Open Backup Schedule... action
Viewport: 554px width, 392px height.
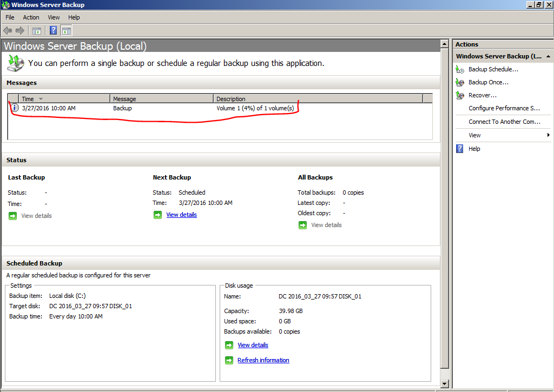tap(493, 69)
